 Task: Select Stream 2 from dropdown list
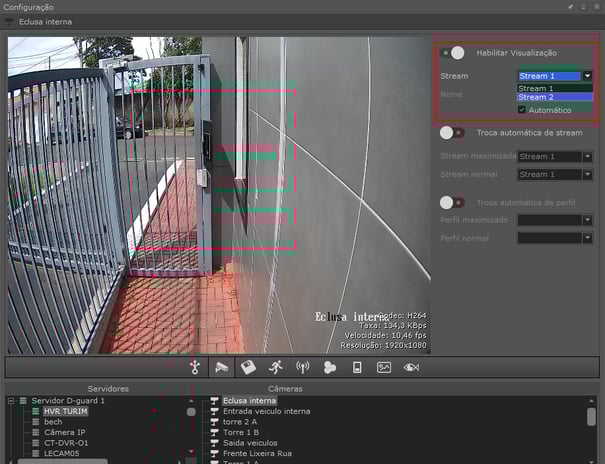554,97
